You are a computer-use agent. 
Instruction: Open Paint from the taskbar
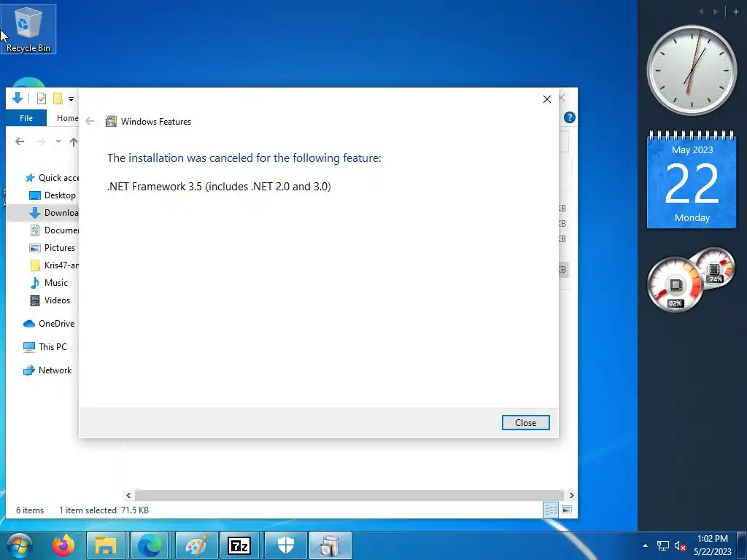[196, 545]
